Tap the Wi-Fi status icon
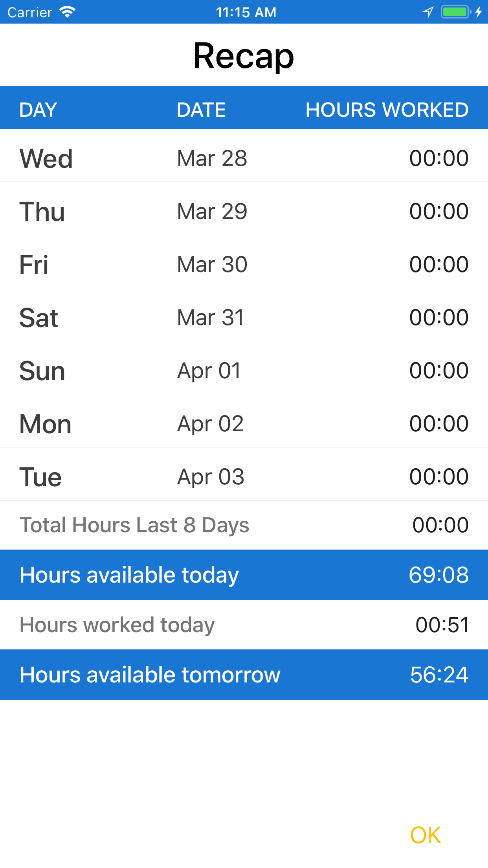 pyautogui.click(x=67, y=12)
